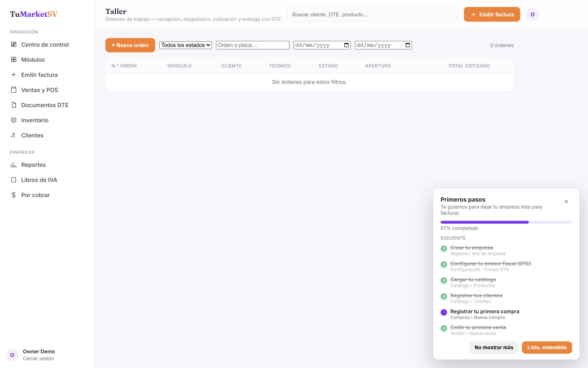588x368 pixels.
Task: Open Ventas y POS section
Action: pyautogui.click(x=40, y=90)
